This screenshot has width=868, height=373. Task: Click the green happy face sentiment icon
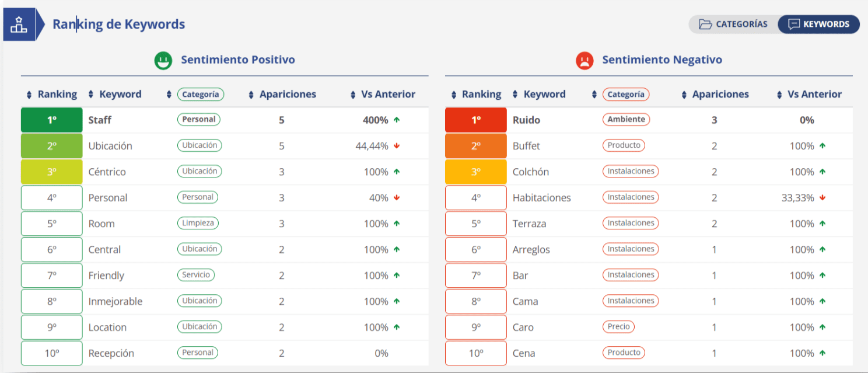pyautogui.click(x=163, y=60)
